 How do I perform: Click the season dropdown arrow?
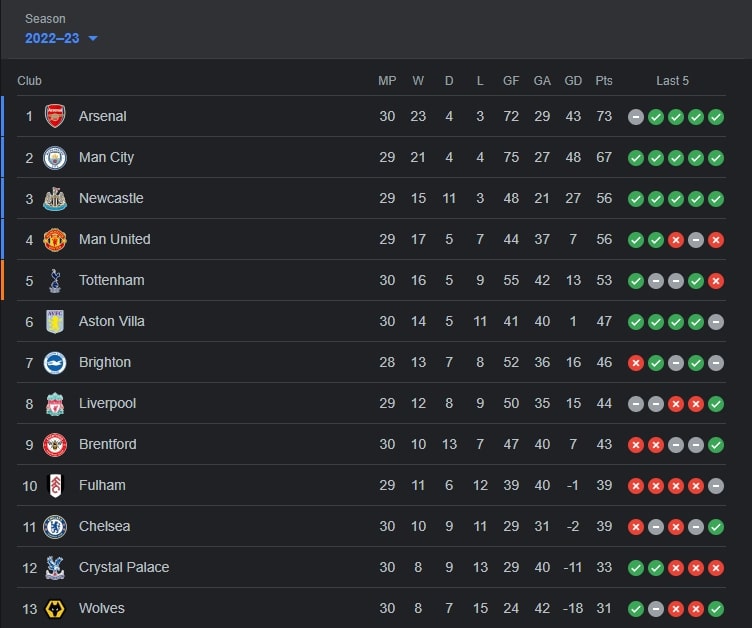click(x=93, y=38)
